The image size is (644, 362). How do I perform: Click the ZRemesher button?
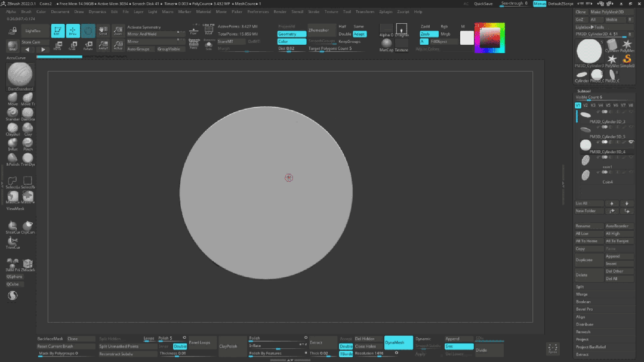pyautogui.click(x=322, y=30)
